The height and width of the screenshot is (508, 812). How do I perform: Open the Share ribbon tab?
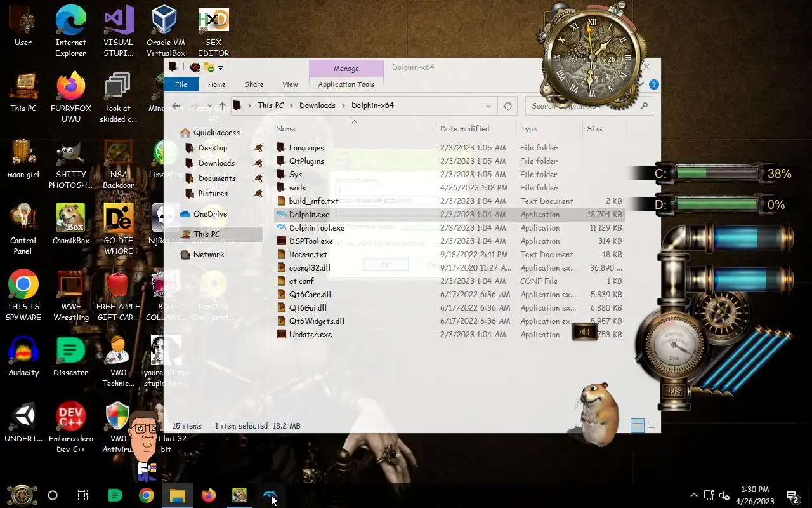click(x=254, y=84)
